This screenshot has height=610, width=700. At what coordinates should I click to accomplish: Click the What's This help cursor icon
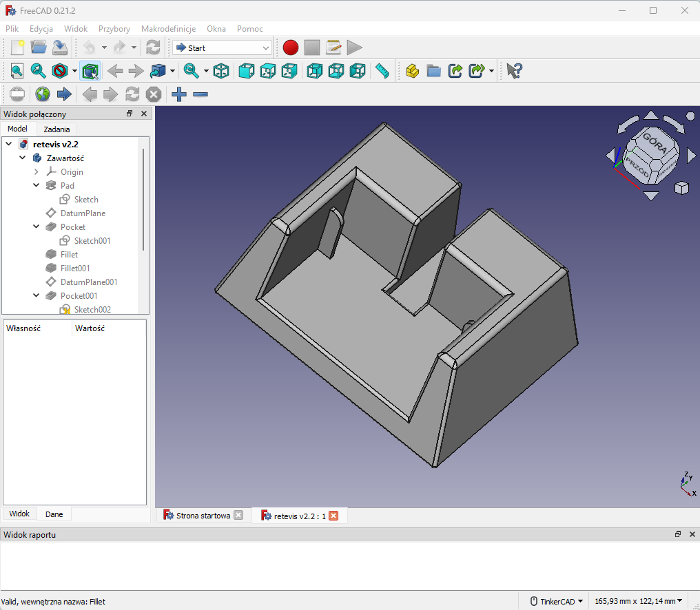tap(514, 71)
